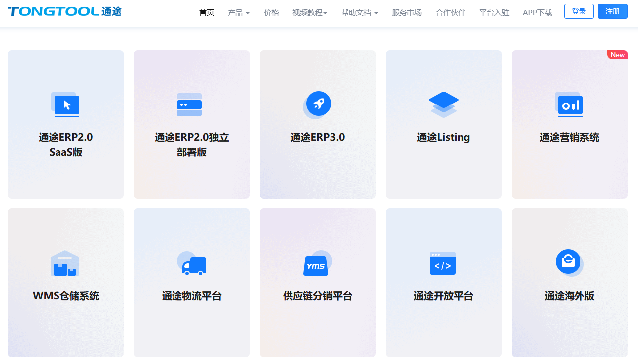Select the 通途物流平台 truck icon
Image resolution: width=638 pixels, height=364 pixels.
coord(191,263)
